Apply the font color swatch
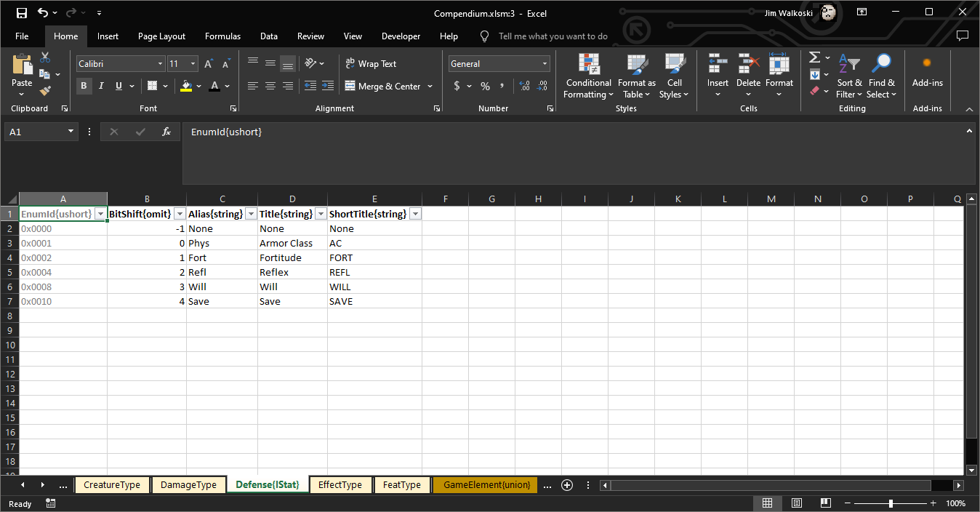The width and height of the screenshot is (980, 512). pyautogui.click(x=214, y=86)
